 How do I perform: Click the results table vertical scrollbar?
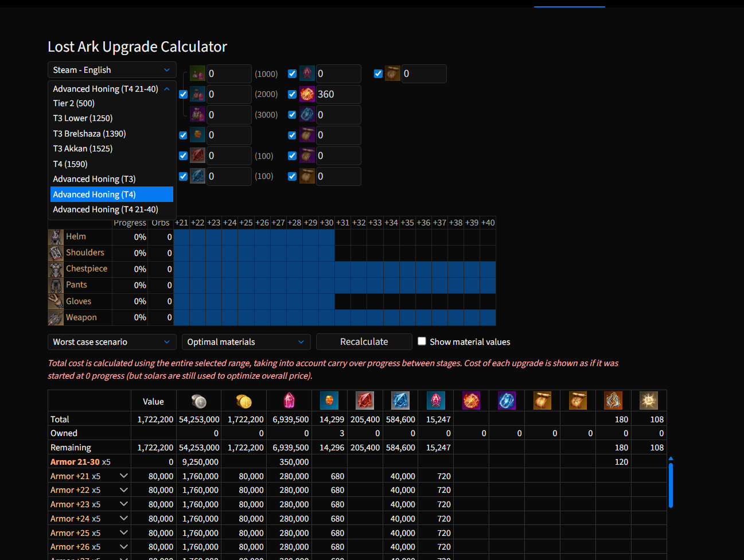(x=671, y=485)
